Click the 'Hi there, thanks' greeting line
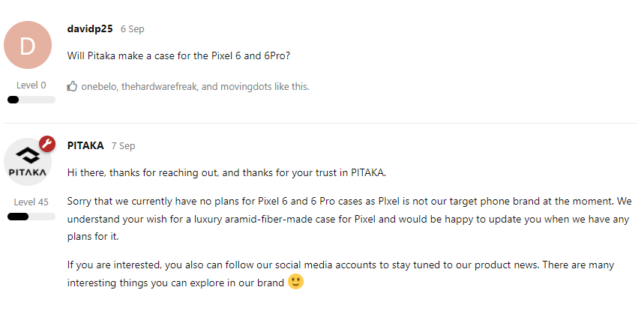Image resolution: width=644 pixels, height=311 pixels. coord(226,172)
